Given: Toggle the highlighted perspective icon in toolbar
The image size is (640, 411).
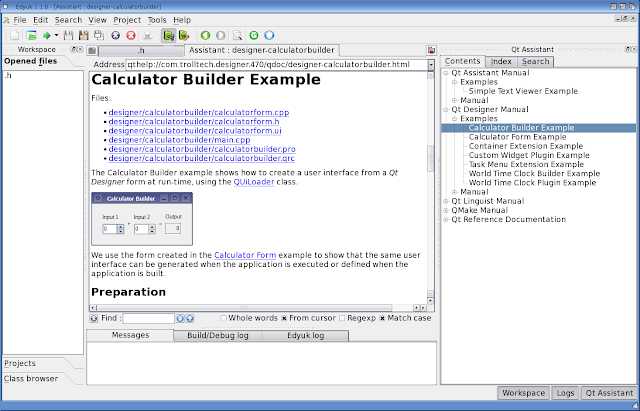Looking at the screenshot, I should pyautogui.click(x=168, y=36).
